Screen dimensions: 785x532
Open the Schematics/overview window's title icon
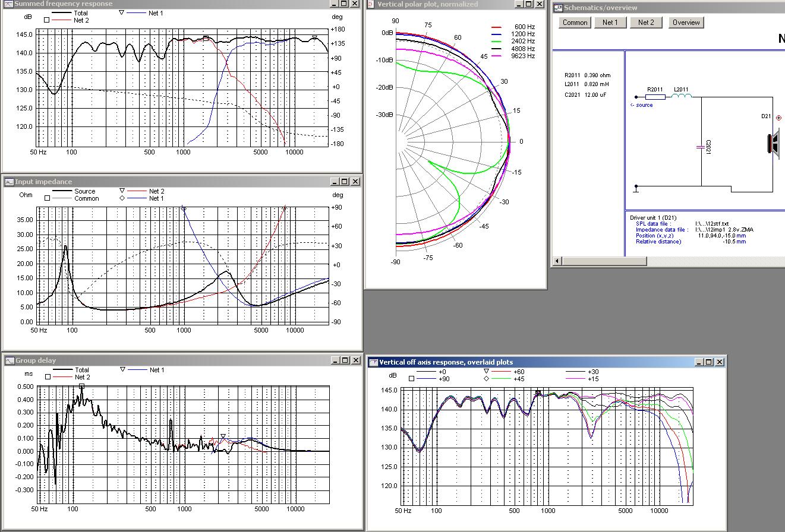click(x=558, y=8)
